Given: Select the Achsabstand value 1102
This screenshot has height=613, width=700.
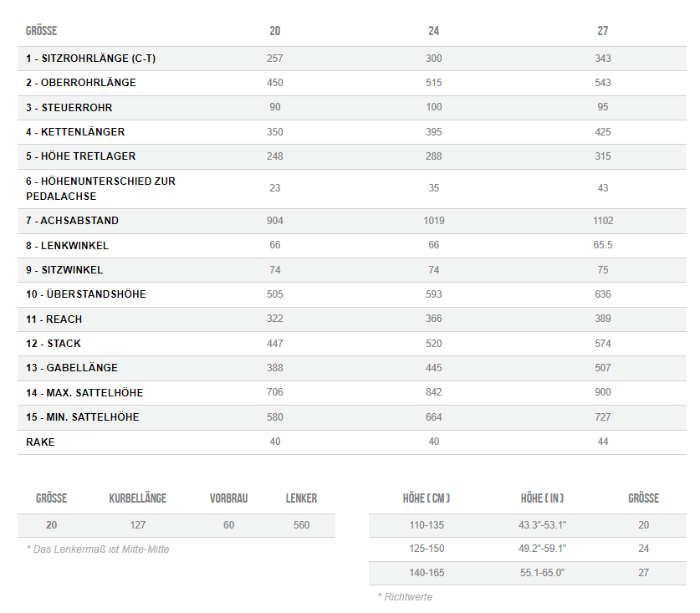Looking at the screenshot, I should click(603, 221).
